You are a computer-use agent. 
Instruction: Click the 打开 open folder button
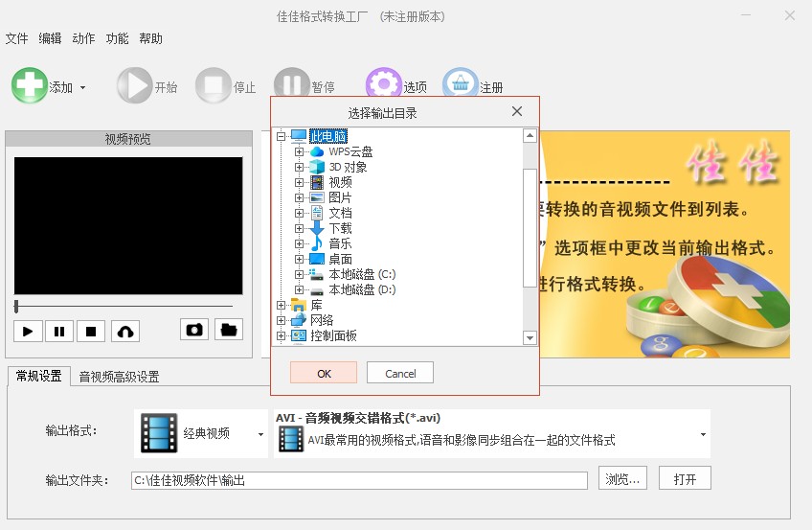pyautogui.click(x=685, y=478)
